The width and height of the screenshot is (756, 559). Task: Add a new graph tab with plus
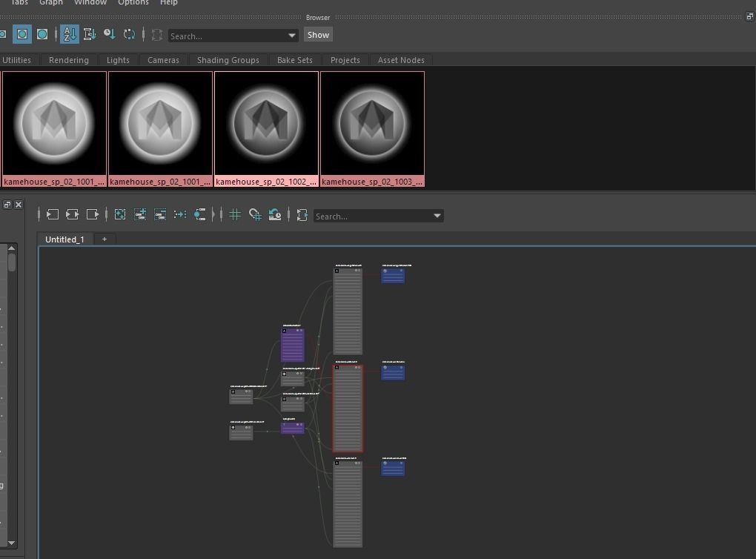coord(105,239)
